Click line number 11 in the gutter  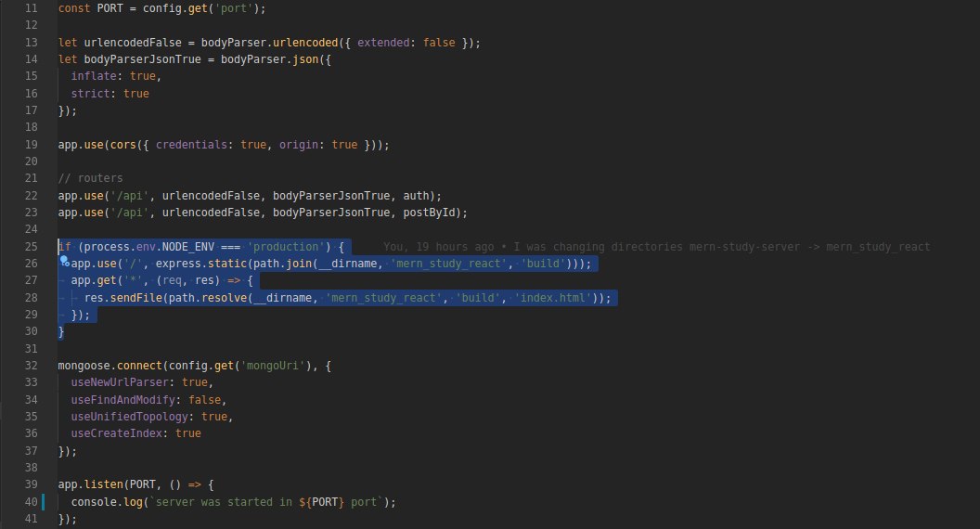[32, 8]
